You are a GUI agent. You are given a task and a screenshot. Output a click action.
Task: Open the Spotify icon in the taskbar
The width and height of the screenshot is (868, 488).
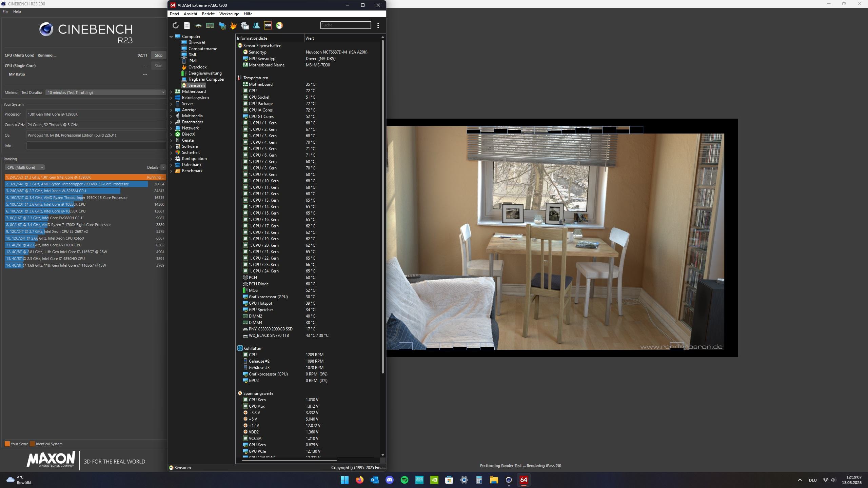(405, 480)
